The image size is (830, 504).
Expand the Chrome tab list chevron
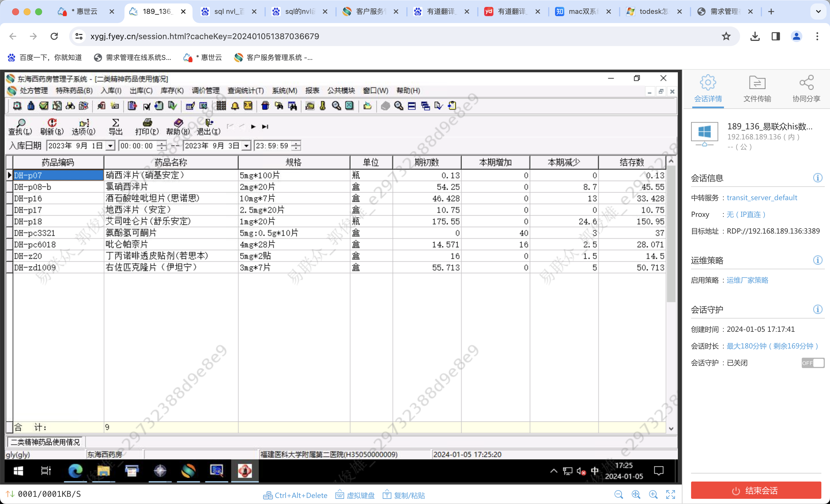pyautogui.click(x=818, y=12)
